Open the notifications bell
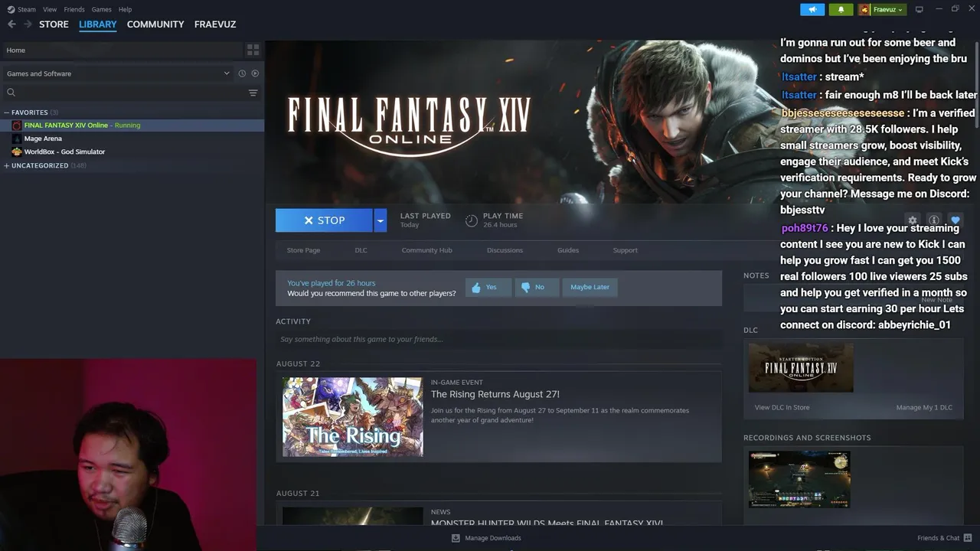This screenshot has width=980, height=551. pos(841,9)
